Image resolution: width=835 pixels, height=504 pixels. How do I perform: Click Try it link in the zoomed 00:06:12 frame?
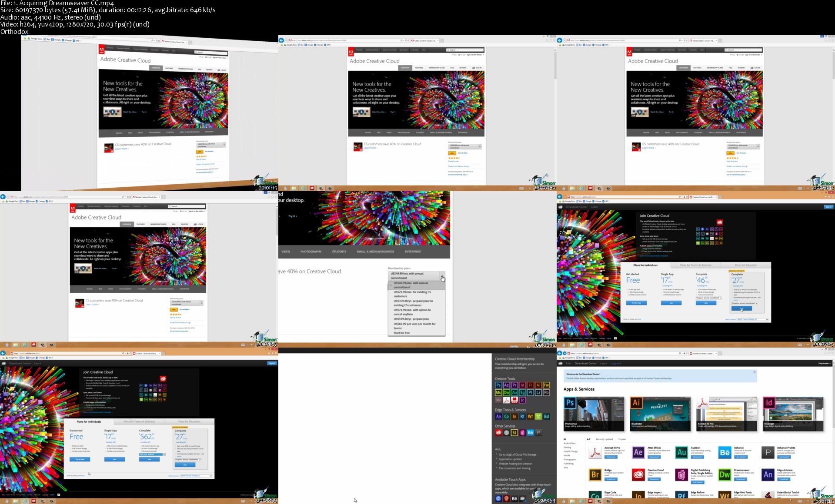(292, 216)
